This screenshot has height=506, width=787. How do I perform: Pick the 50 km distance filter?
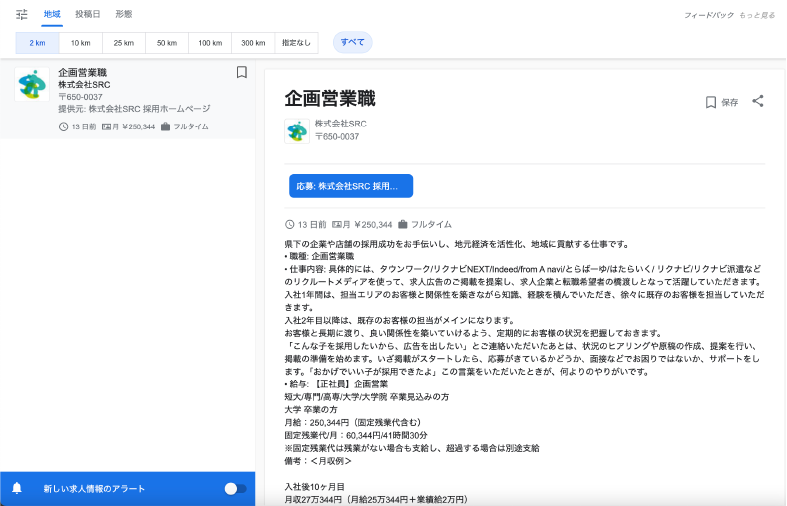coord(167,43)
